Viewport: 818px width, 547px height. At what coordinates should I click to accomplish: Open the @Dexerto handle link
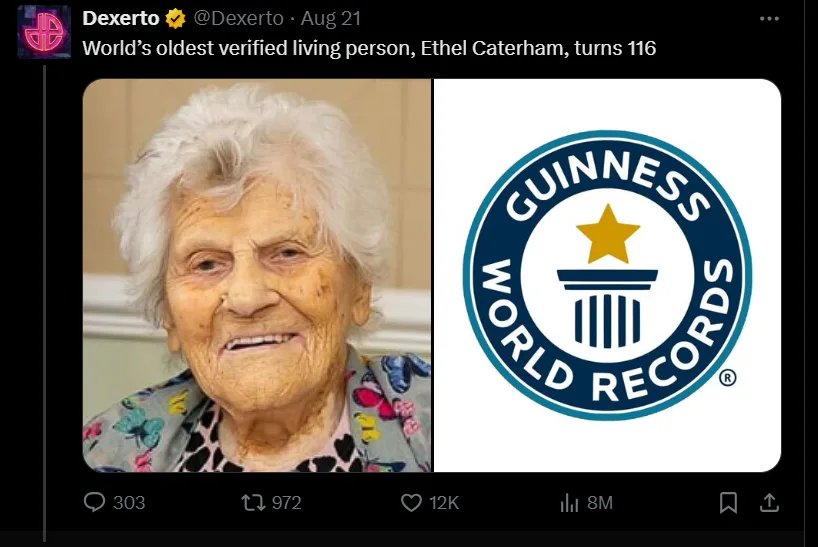pyautogui.click(x=238, y=18)
